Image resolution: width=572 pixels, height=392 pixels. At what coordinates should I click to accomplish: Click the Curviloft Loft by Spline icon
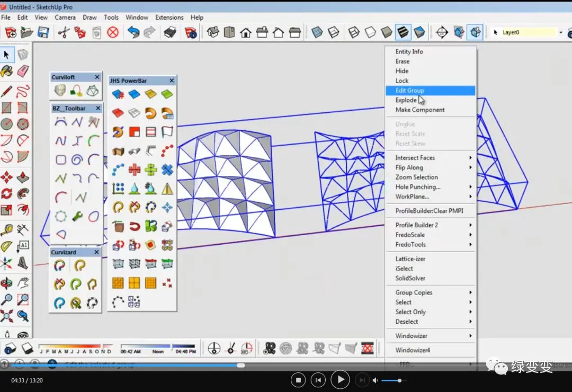(x=60, y=91)
